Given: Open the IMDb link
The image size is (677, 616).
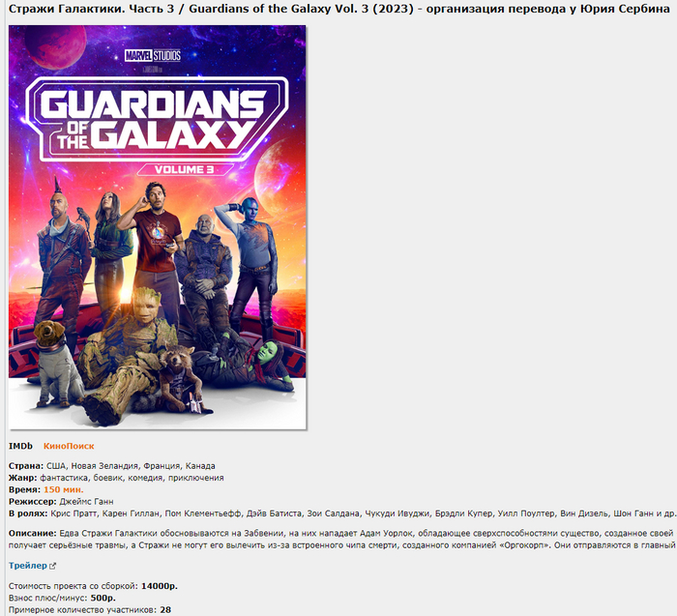Looking at the screenshot, I should (x=20, y=446).
